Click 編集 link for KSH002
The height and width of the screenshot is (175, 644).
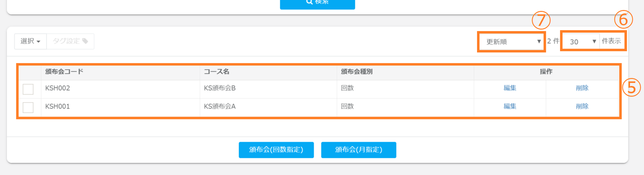click(510, 88)
